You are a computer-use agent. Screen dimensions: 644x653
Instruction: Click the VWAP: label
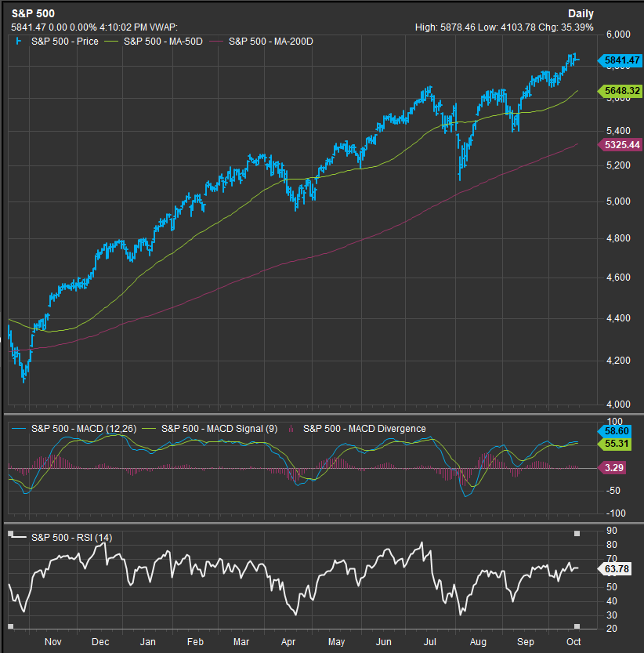point(164,27)
